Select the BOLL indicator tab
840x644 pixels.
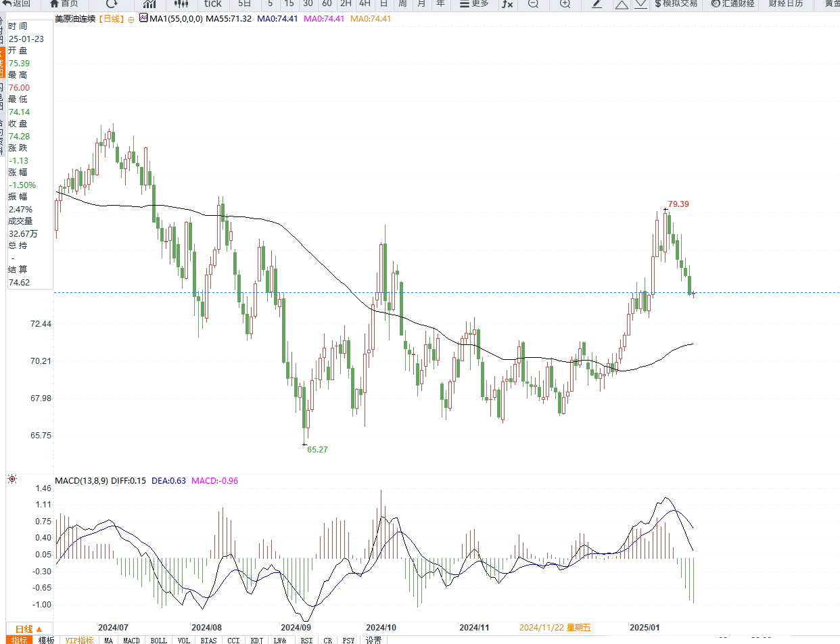click(x=158, y=640)
